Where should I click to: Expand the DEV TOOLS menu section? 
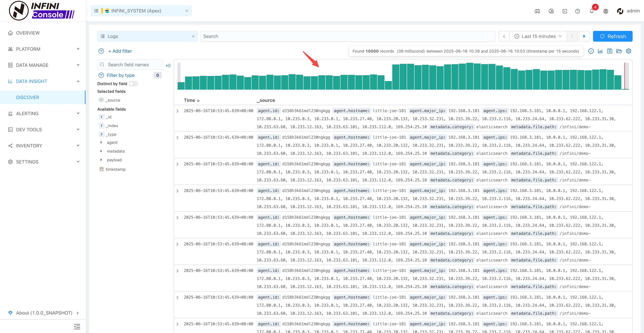(43, 130)
